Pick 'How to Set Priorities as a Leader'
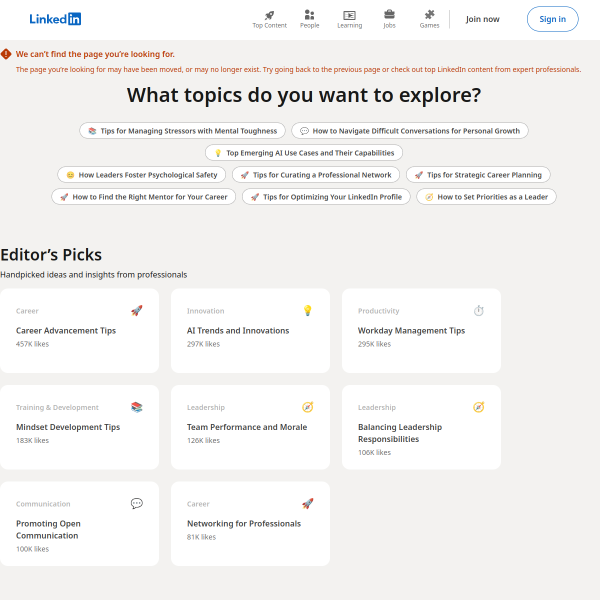This screenshot has height=600, width=600. click(x=486, y=197)
